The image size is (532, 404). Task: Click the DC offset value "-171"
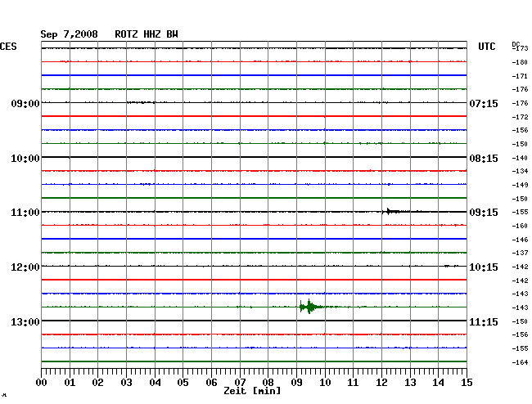pyautogui.click(x=520, y=76)
